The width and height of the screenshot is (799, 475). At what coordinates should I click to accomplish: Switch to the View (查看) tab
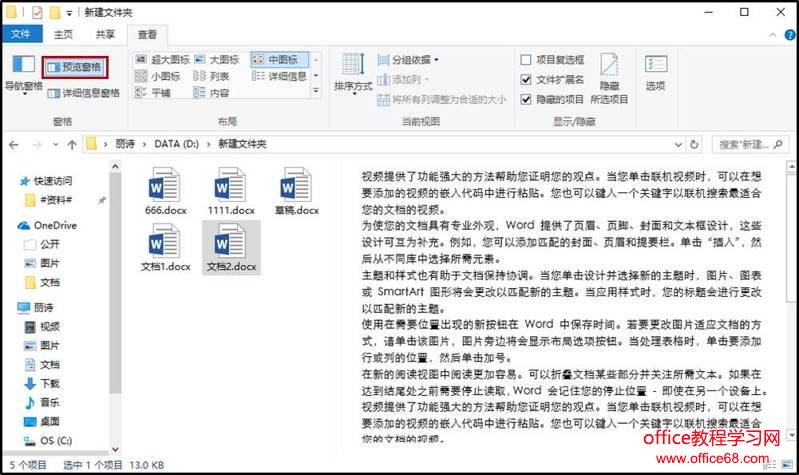(x=147, y=34)
